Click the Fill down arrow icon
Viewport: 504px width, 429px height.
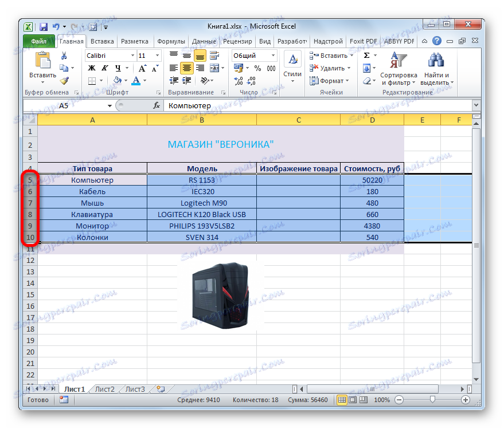coord(366,68)
